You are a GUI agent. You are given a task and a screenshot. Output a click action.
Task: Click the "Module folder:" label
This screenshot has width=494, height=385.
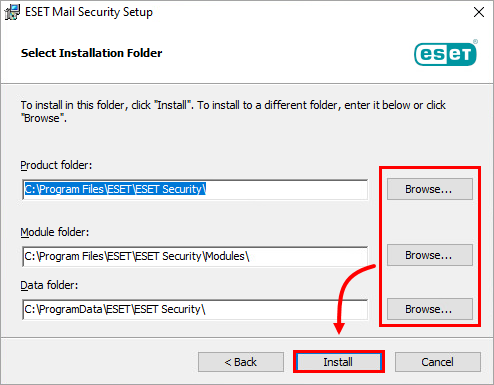pos(55,232)
